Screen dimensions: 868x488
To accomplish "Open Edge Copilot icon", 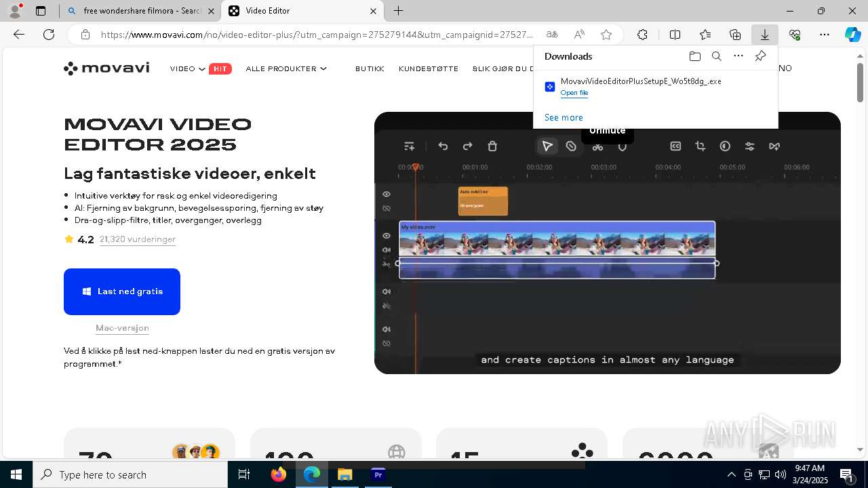I will (852, 35).
